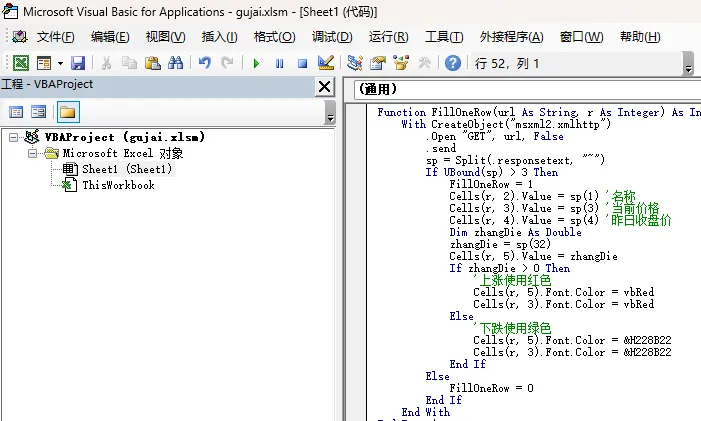The image size is (701, 421).
Task: Copy selection using the Copy icon
Action: point(130,63)
